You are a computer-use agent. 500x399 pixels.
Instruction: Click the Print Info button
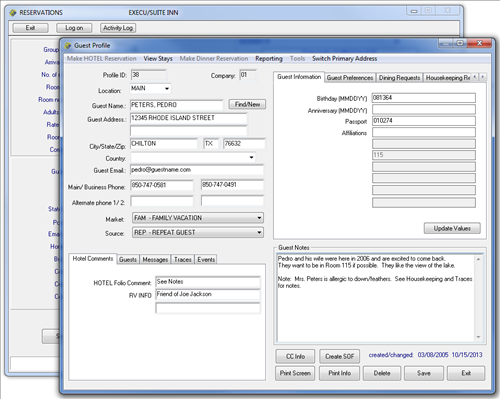[x=339, y=373]
